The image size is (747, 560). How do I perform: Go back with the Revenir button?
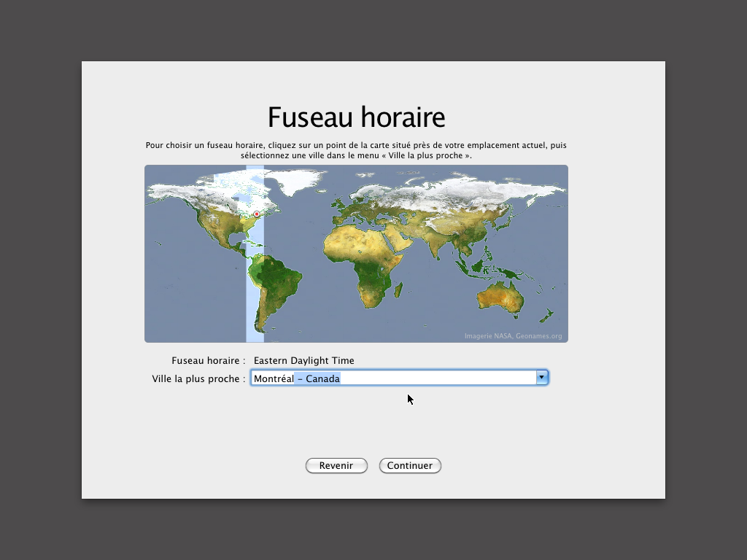(x=336, y=466)
